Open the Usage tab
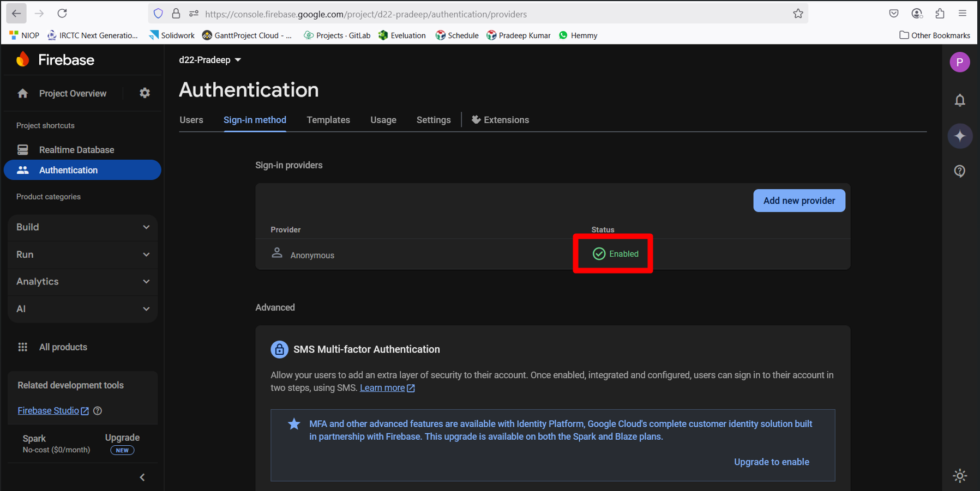The image size is (980, 491). pyautogui.click(x=383, y=120)
